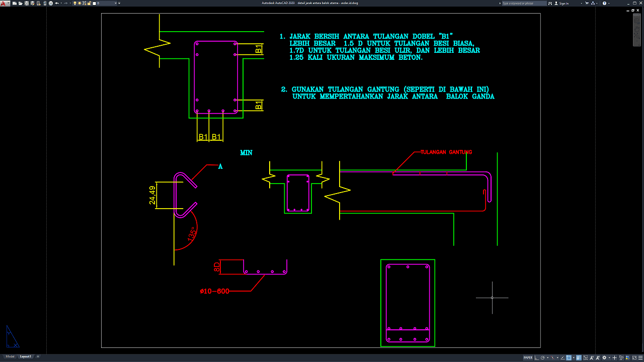Click the keyword search input field
644x362 pixels.
[x=524, y=3]
